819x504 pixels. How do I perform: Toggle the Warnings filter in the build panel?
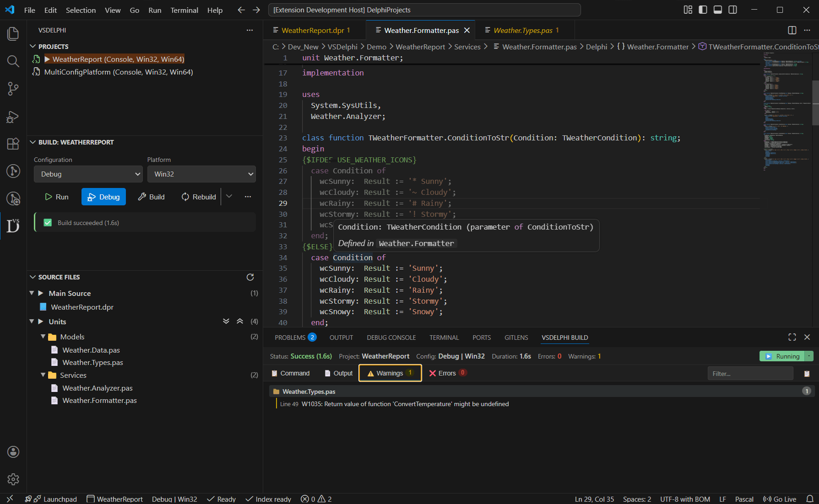[390, 373]
